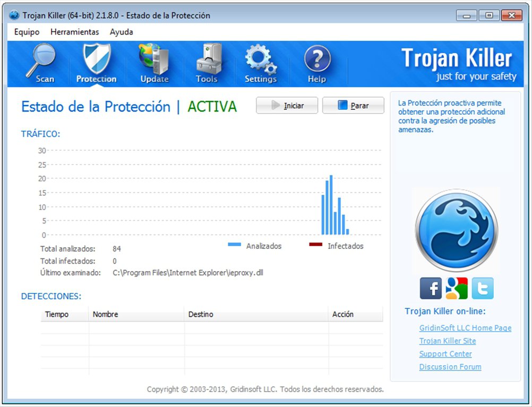
Task: Open the Trojan Killer Site link
Action: pos(448,341)
